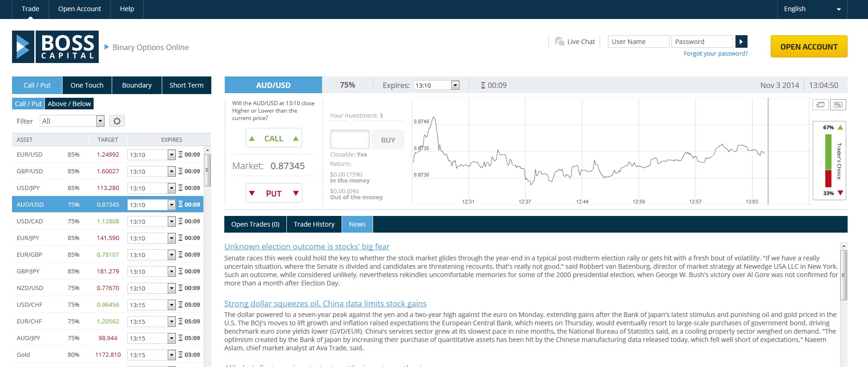
Task: Open 'Strong dollar squeezes oil' news article
Action: pos(325,304)
